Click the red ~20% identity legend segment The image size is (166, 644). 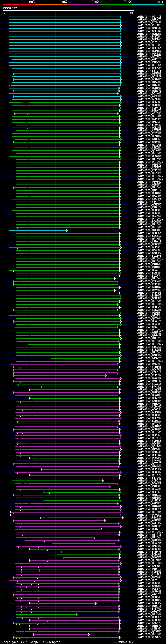coord(18,5)
